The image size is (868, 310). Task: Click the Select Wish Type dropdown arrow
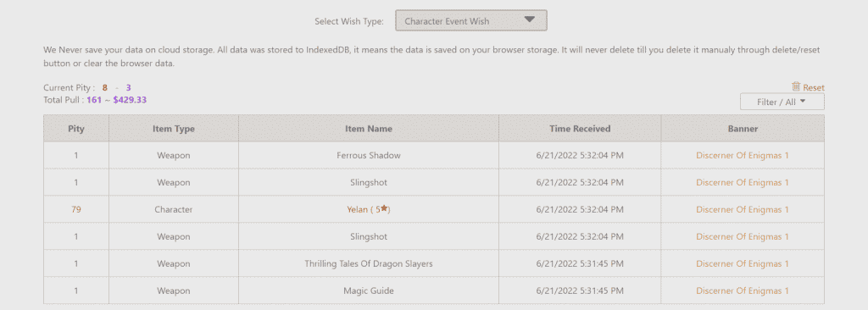point(530,19)
